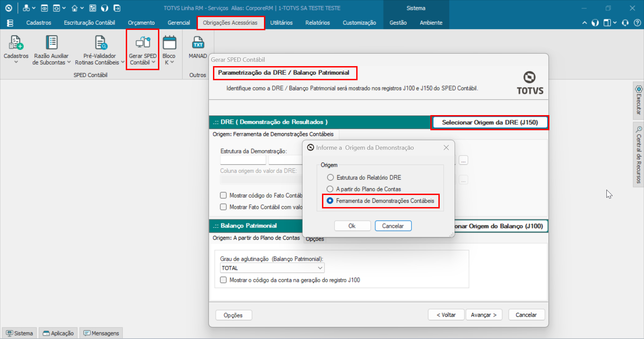644x339 pixels.
Task: Click the Avançar > wizard button
Action: (484, 315)
